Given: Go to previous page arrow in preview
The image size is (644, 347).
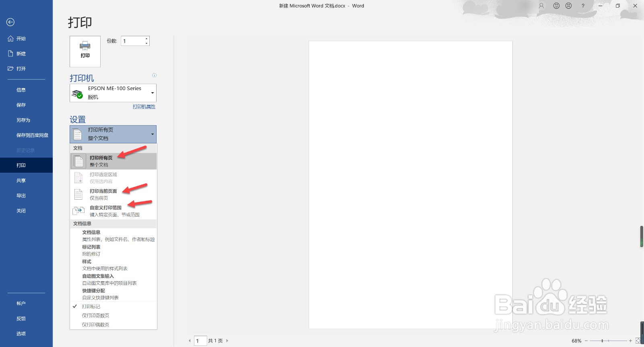Looking at the screenshot, I should tap(190, 341).
